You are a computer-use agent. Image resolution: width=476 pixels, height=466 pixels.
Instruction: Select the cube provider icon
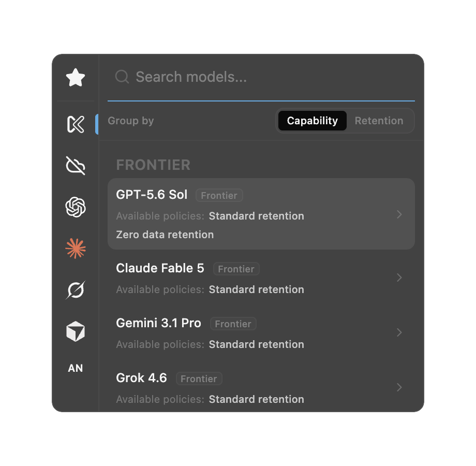(x=76, y=331)
